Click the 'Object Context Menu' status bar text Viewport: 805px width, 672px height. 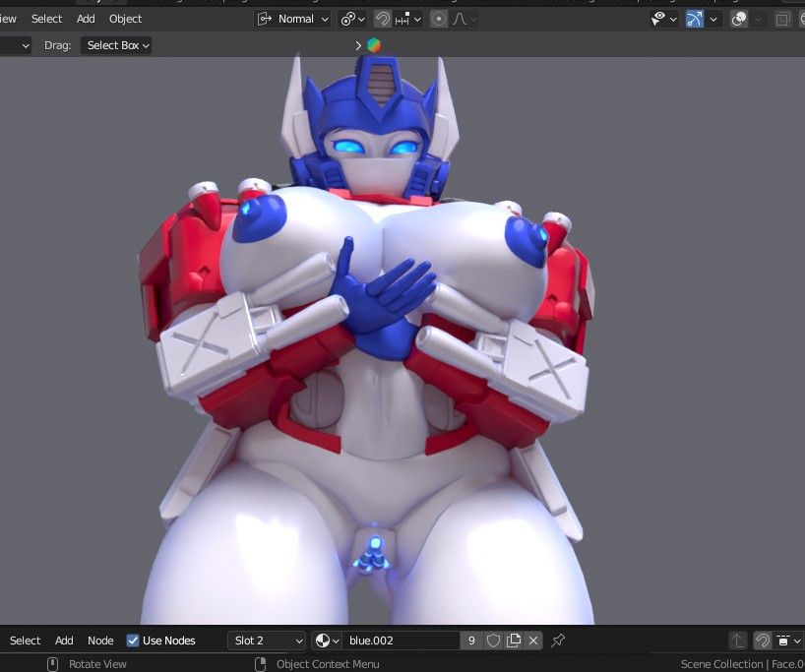(328, 664)
